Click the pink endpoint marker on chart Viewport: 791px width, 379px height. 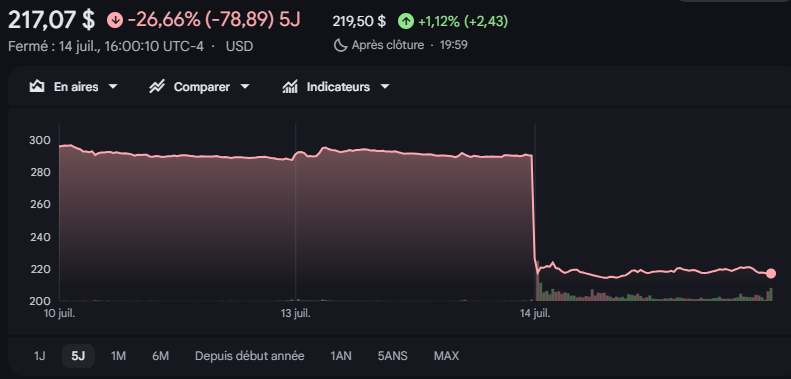click(x=771, y=274)
